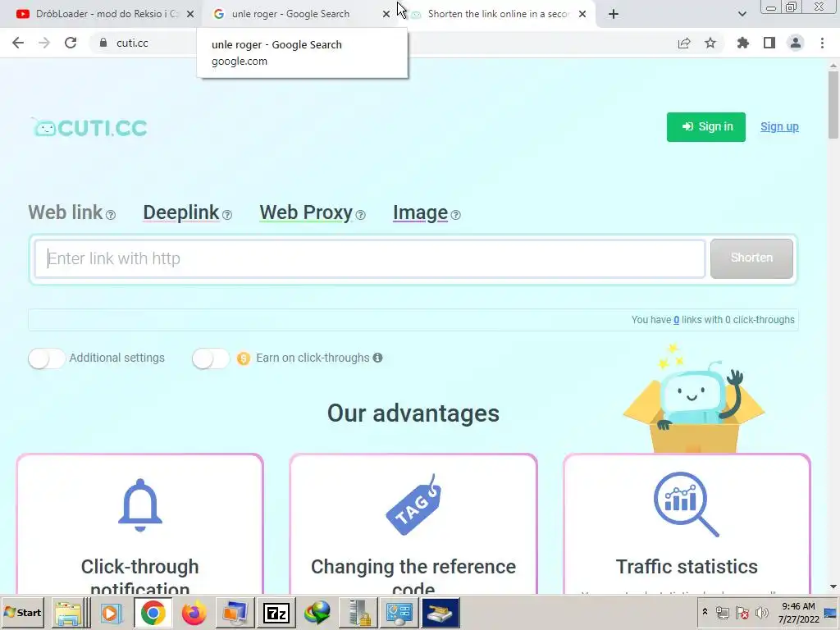The width and height of the screenshot is (840, 630).
Task: Open the Chrome three-dot menu
Action: [x=822, y=43]
